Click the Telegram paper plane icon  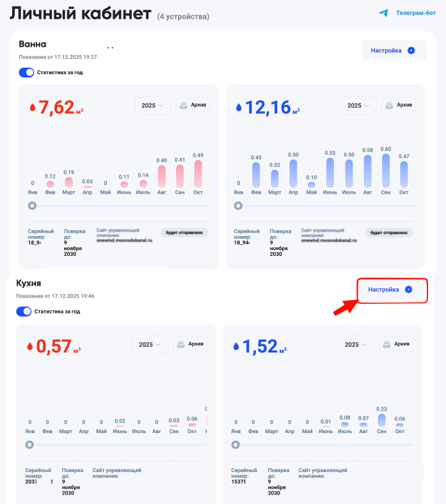[383, 13]
